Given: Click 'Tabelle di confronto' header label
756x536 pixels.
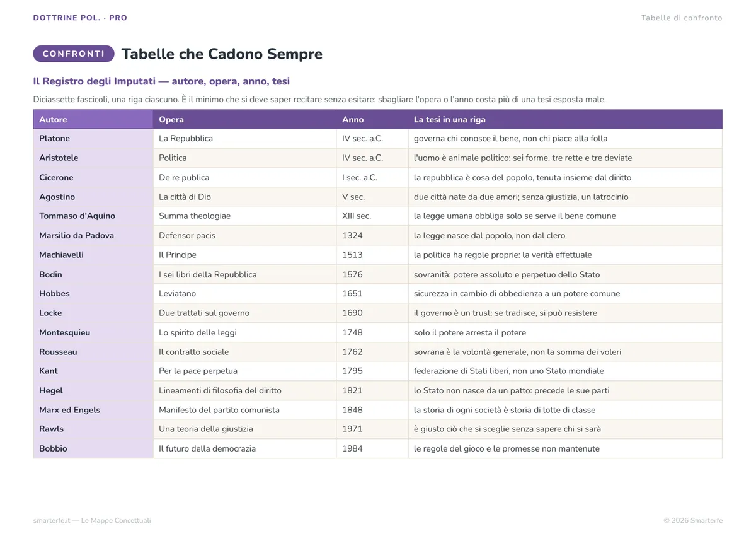Looking at the screenshot, I should coord(682,18).
